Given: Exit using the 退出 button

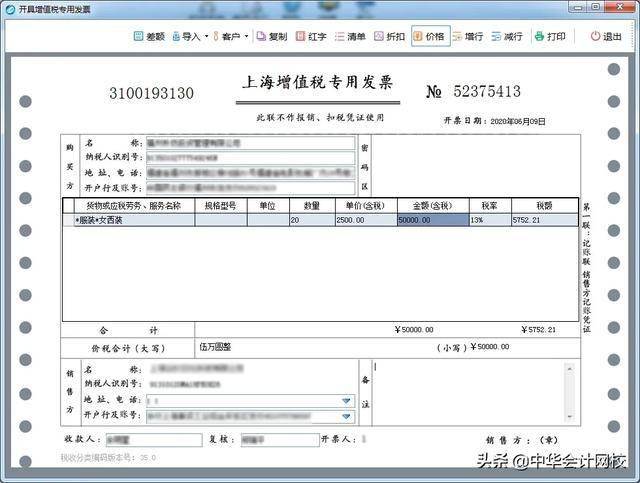Looking at the screenshot, I should (x=606, y=36).
